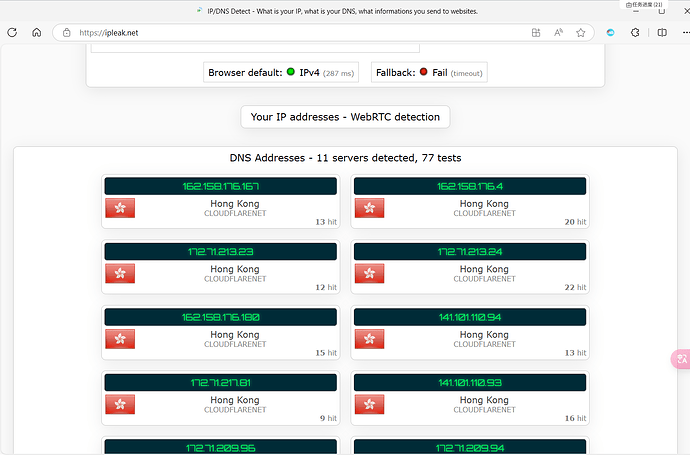Click the pink translate floating icon
The height and width of the screenshot is (455, 690).
(x=681, y=359)
